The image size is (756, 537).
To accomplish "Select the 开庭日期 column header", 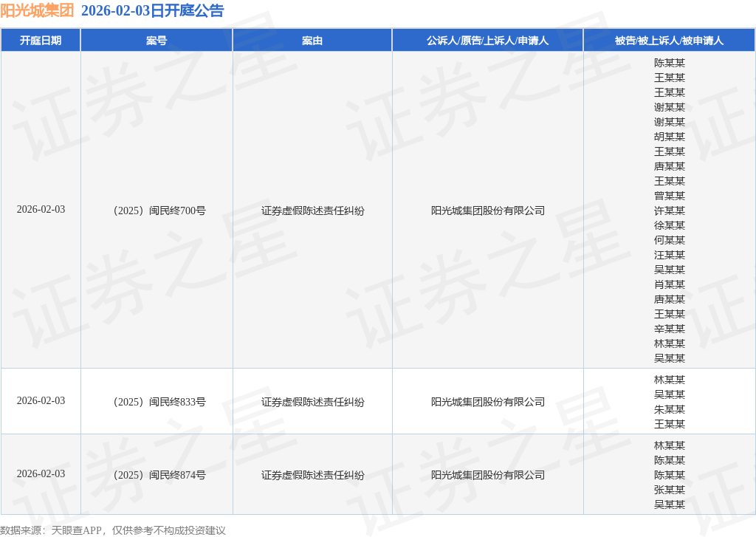I will 41,41.
